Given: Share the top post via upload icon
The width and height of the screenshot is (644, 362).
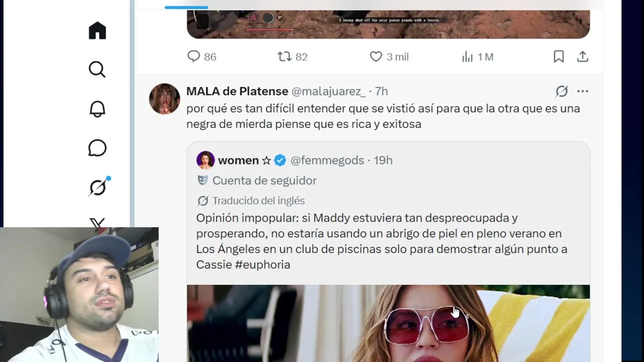Looking at the screenshot, I should 583,57.
